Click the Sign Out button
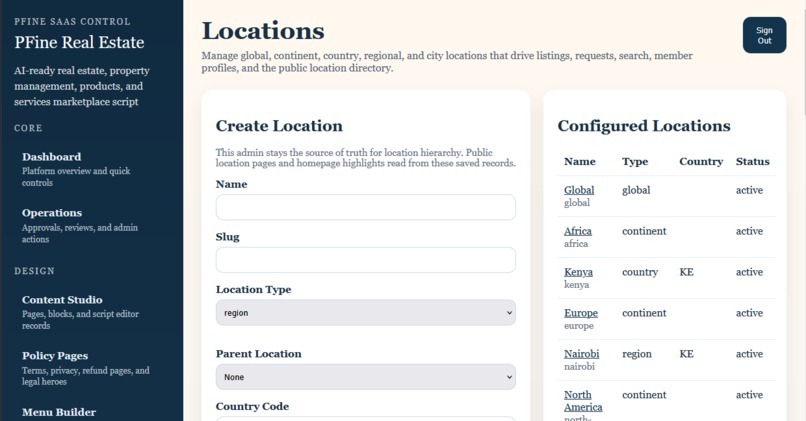 tap(764, 35)
